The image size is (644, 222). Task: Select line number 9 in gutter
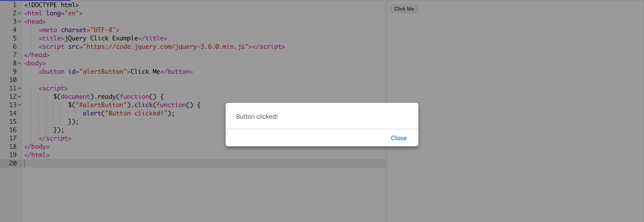click(14, 72)
